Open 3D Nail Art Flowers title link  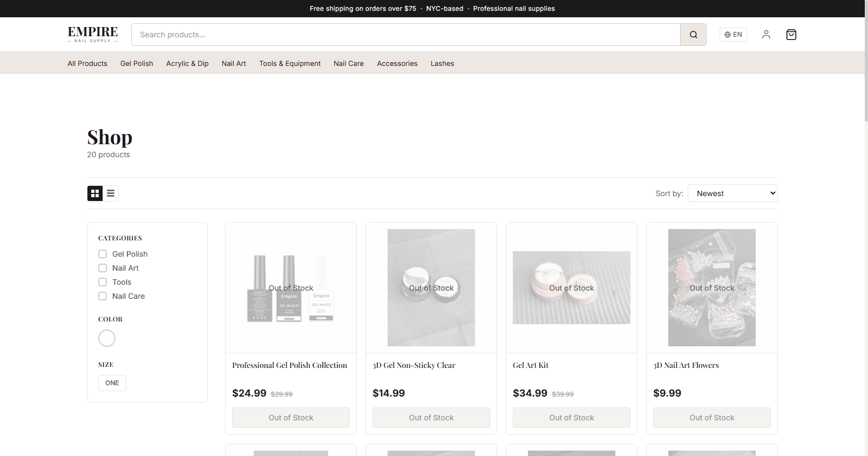coord(686,365)
